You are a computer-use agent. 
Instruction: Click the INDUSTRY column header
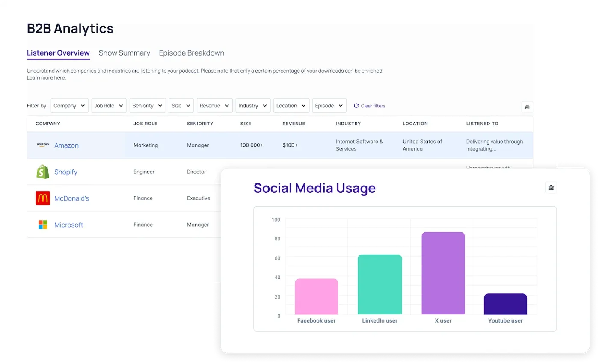pos(348,124)
